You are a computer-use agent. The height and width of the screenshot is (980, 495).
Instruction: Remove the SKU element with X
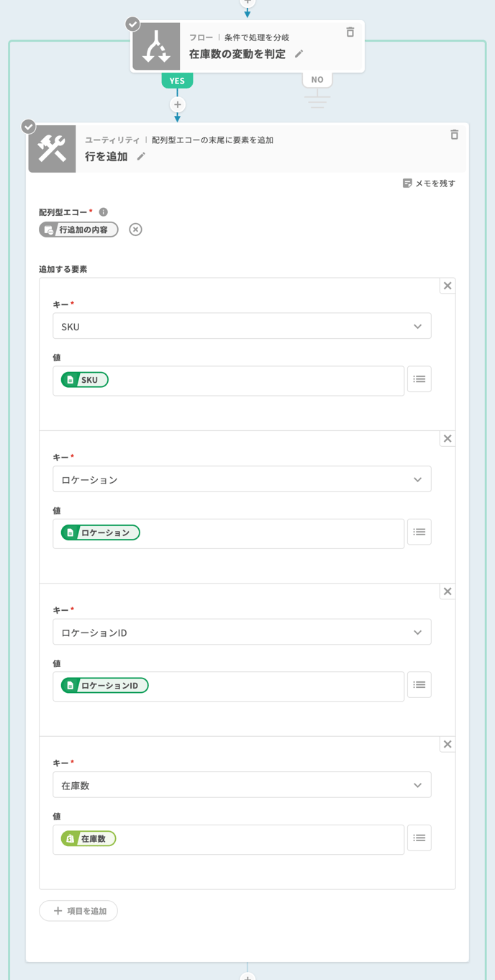(448, 286)
